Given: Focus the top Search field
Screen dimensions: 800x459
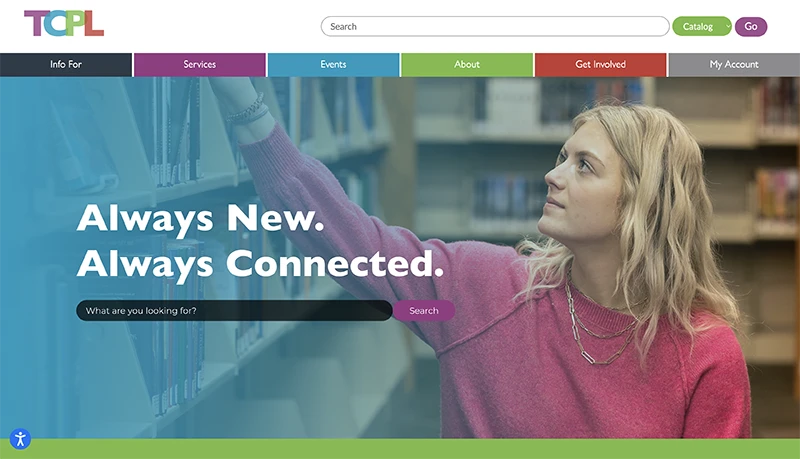Looking at the screenshot, I should [495, 27].
